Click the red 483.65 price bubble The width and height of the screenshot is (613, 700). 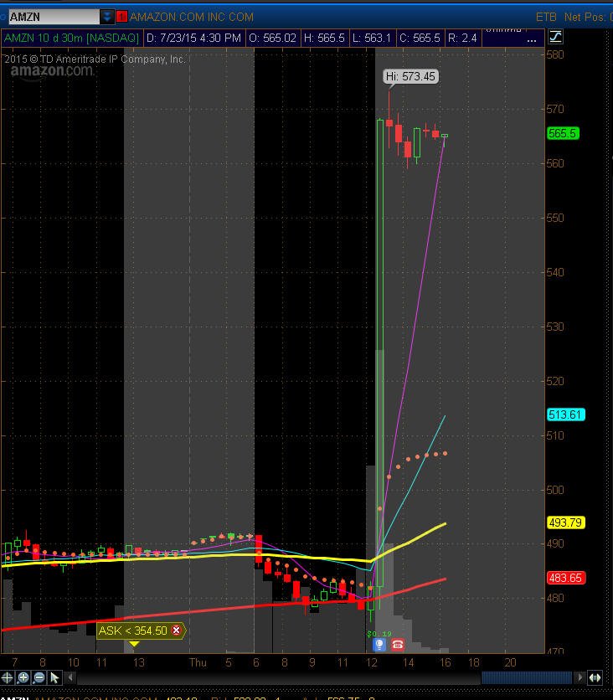[x=565, y=578]
